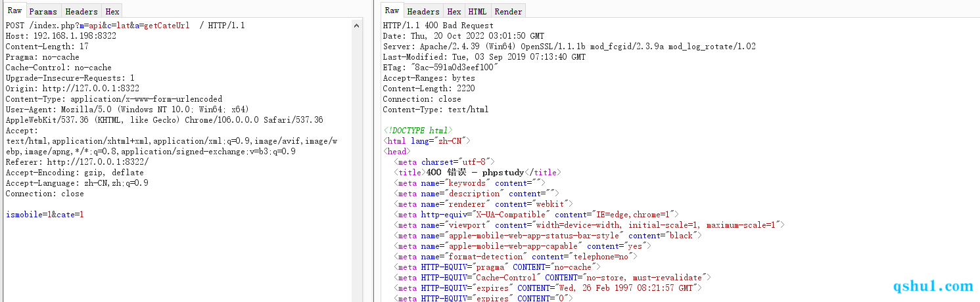Click Accept-Language: zh-CN,zh;q=0.9 header
This screenshot has height=302, width=980.
[x=77, y=183]
